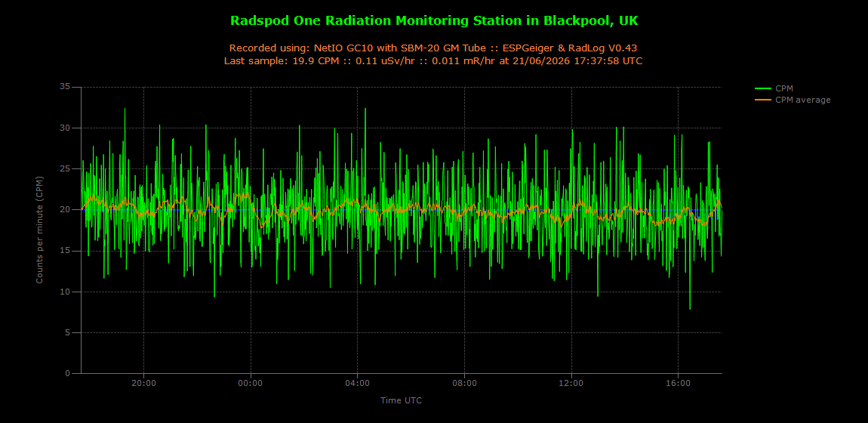Click the 'Counts per minute (CPM)' axis label
The width and height of the screenshot is (868, 423).
(x=40, y=230)
